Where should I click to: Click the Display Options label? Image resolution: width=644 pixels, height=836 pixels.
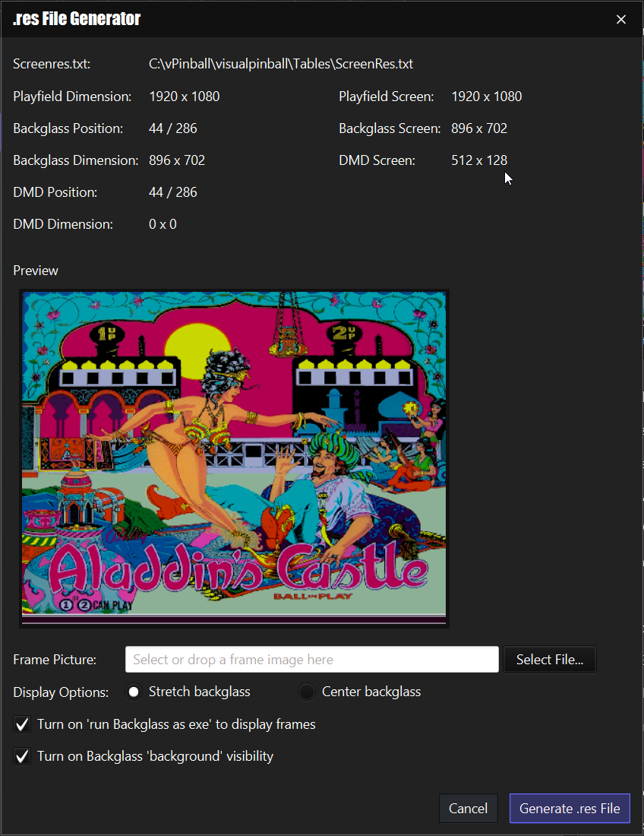(61, 692)
